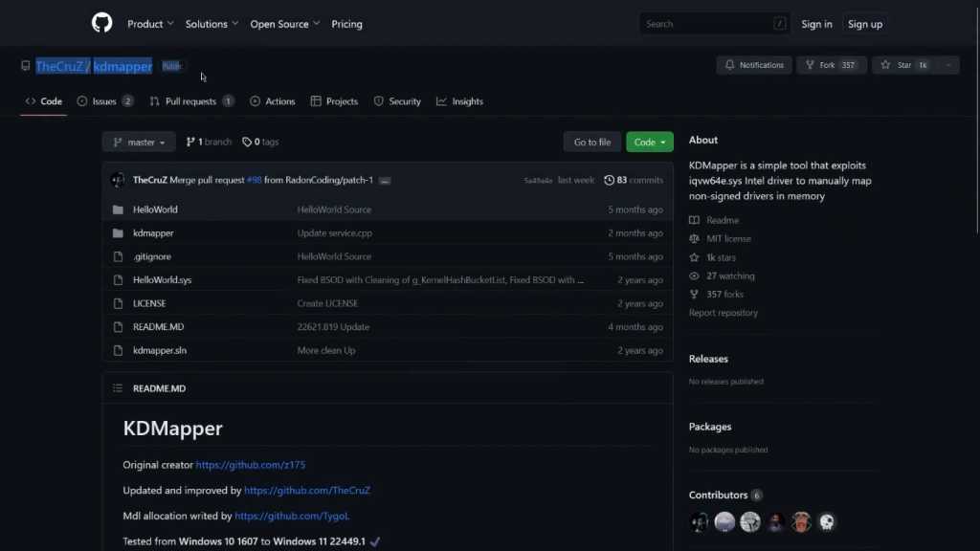980x551 pixels.
Task: View the 1 branch link
Action: tap(209, 142)
